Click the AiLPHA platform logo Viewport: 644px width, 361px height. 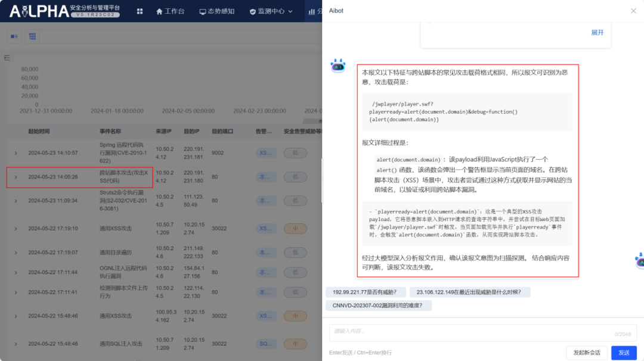pos(64,11)
